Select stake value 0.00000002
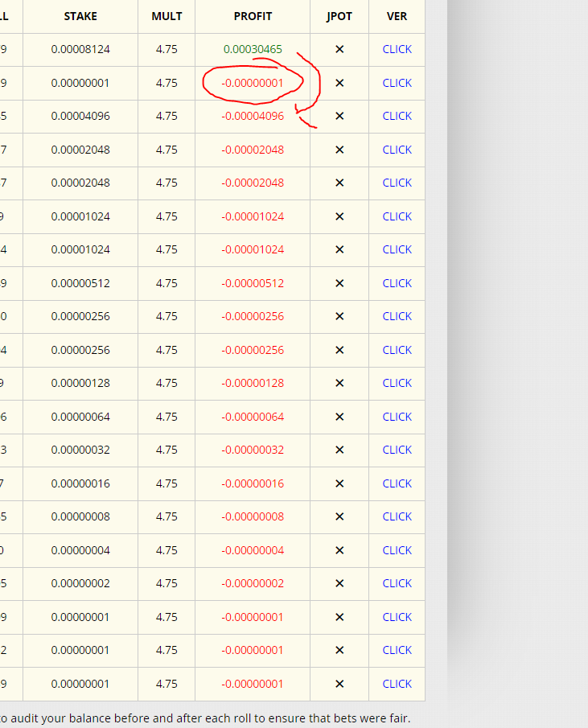This screenshot has height=728, width=588. click(x=80, y=583)
